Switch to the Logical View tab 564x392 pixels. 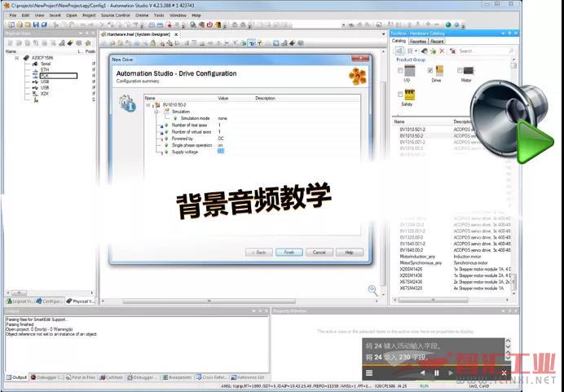pos(20,301)
